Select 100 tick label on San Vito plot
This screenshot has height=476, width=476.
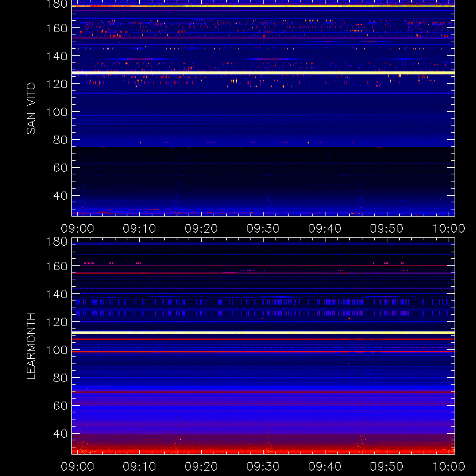point(57,112)
